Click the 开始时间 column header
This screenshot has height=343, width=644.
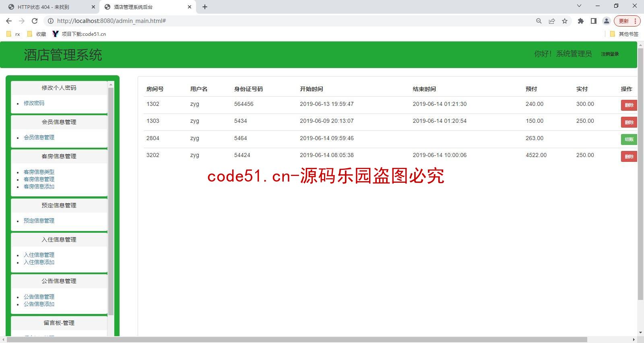click(x=311, y=89)
